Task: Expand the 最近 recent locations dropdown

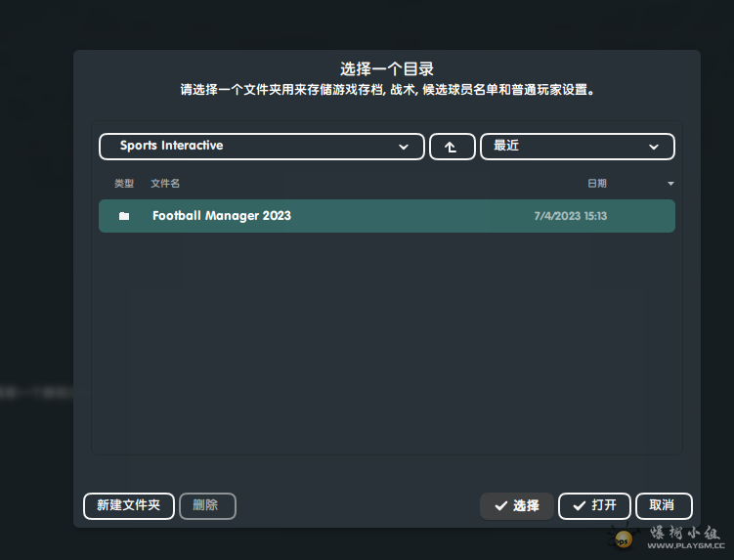Action: (x=578, y=147)
